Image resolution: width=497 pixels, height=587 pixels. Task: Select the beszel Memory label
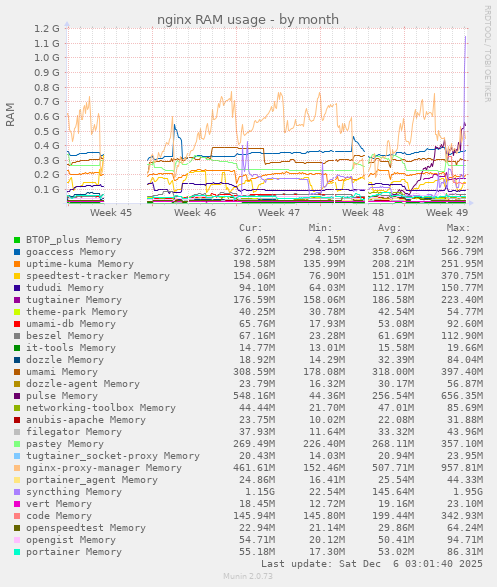(x=65, y=336)
